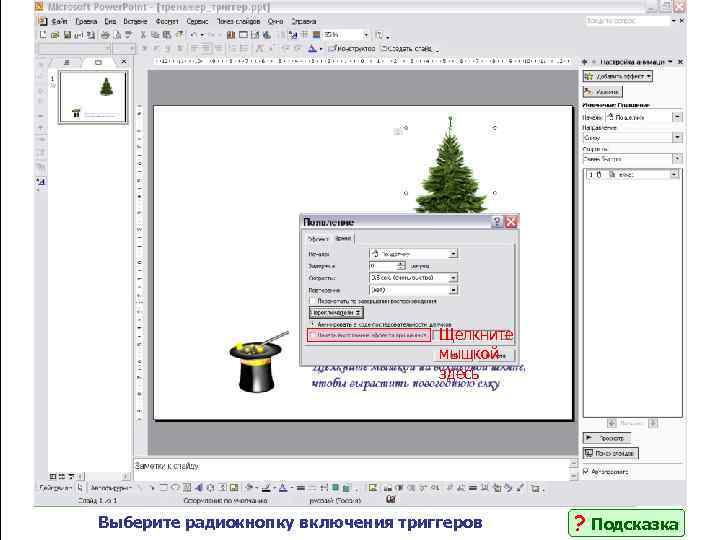Click the font color A icon in formatting toolbar
Viewport: 720px width, 540px height.
[x=312, y=48]
